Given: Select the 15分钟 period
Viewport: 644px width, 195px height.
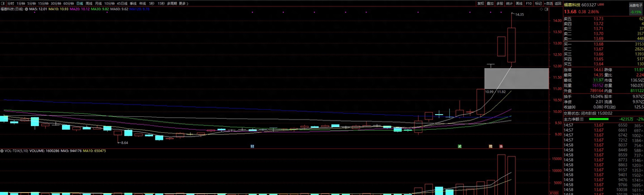Looking at the screenshot, I should coord(43,4).
